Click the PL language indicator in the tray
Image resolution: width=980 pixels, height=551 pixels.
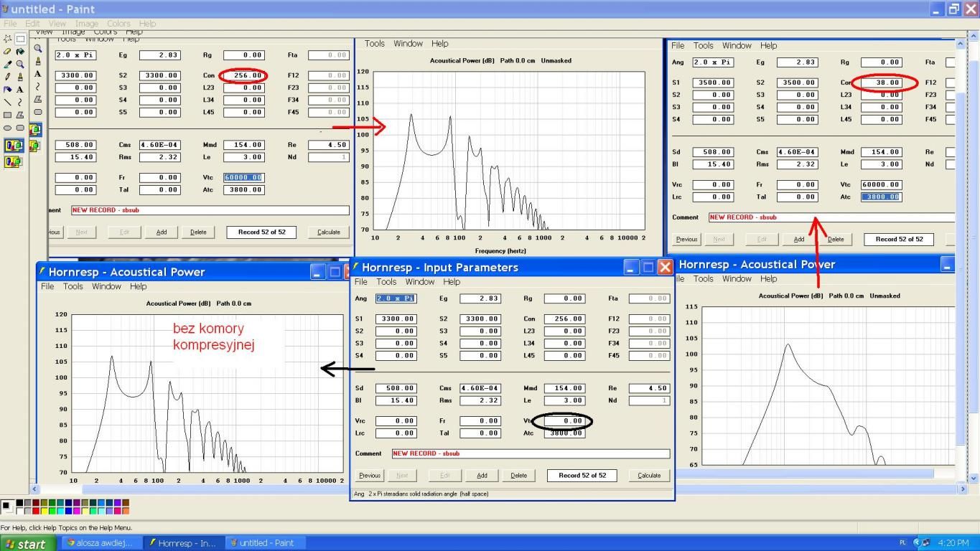coord(902,542)
